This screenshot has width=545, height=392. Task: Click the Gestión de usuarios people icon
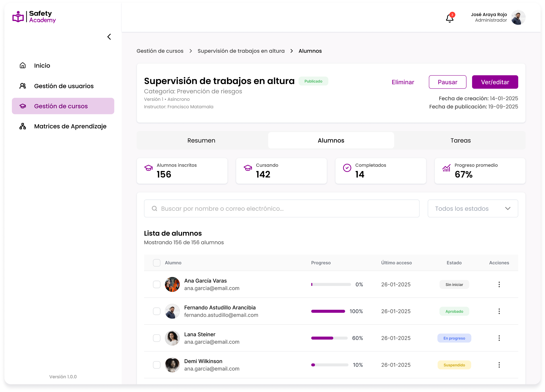tap(23, 86)
